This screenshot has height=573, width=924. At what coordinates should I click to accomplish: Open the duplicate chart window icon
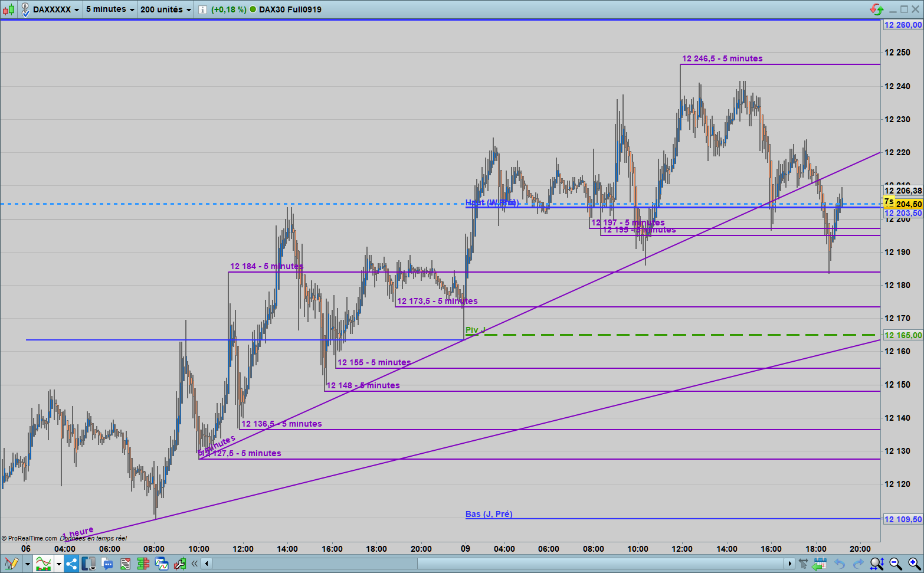click(x=162, y=564)
